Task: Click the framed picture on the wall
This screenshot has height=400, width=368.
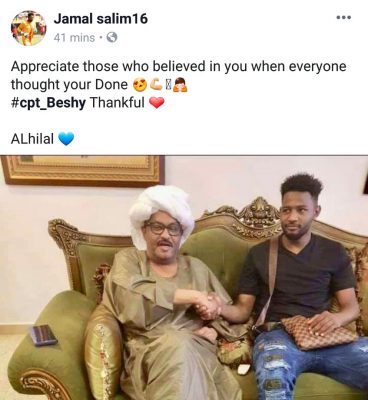Action: point(82,170)
